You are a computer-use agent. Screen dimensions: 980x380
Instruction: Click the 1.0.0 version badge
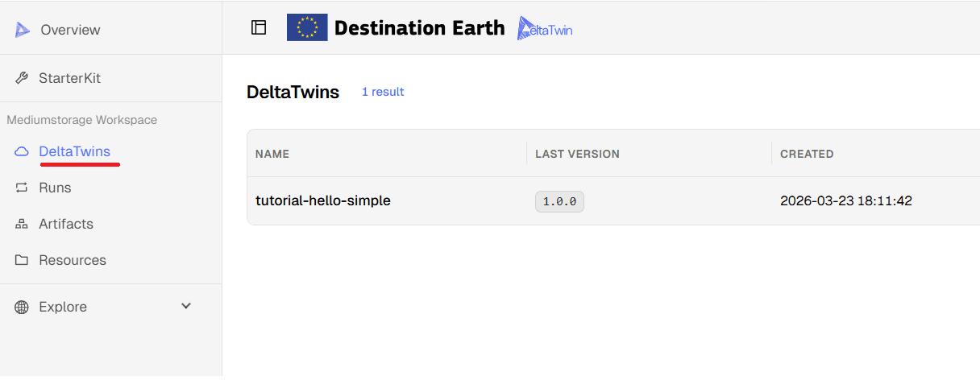click(x=559, y=201)
